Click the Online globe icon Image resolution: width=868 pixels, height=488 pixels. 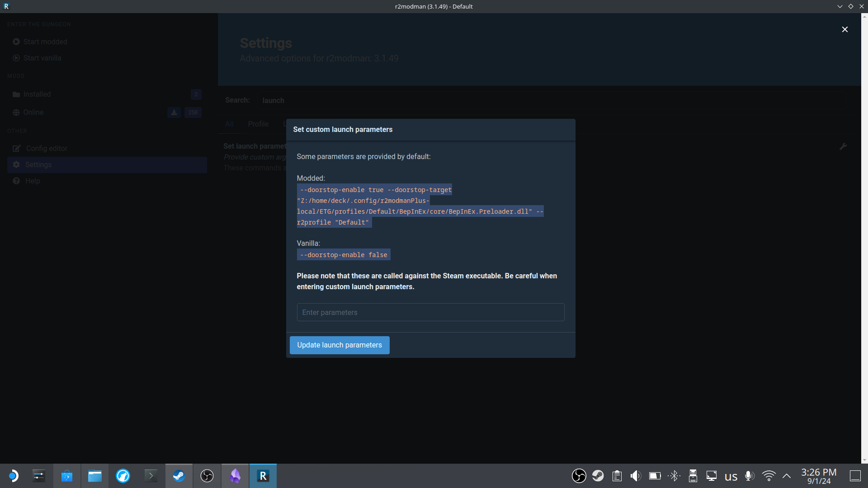tap(16, 113)
